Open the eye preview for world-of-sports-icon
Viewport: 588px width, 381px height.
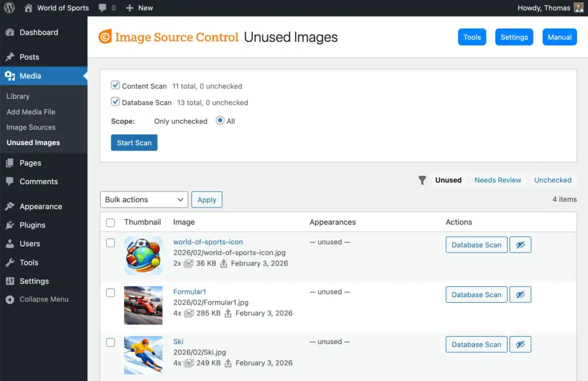520,244
